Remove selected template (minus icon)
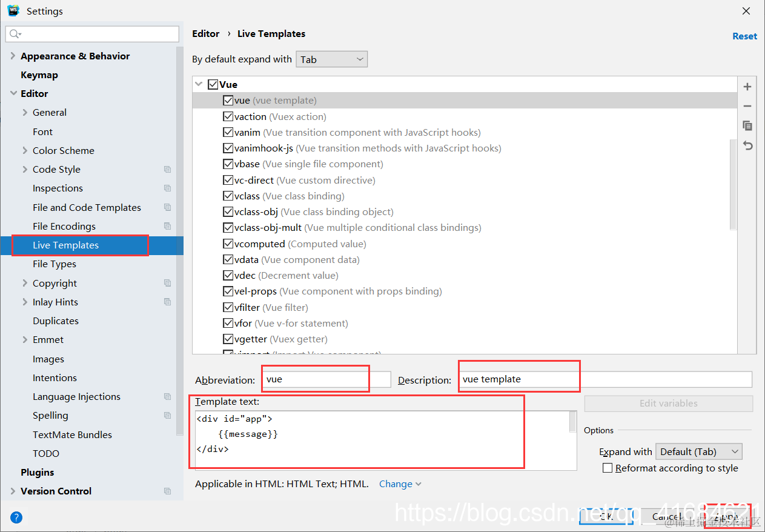 [x=747, y=106]
